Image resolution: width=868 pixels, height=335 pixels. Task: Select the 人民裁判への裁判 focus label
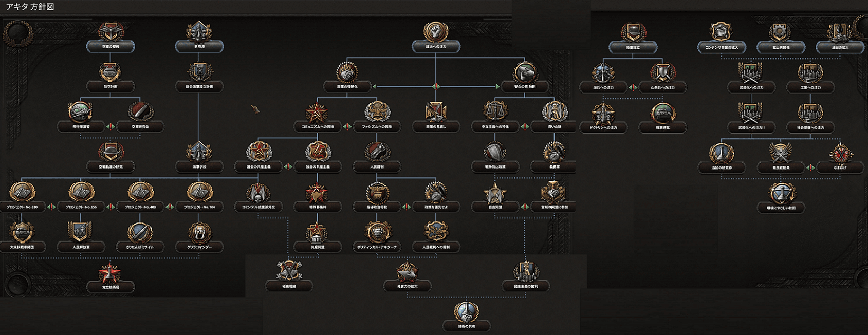436,247
